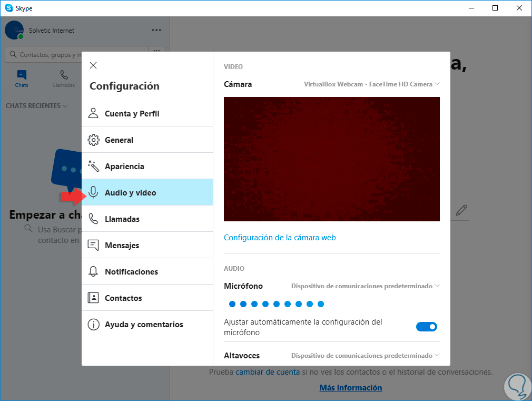This screenshot has height=401, width=532.
Task: Click the pencil edit icon in main window
Action: 461,210
